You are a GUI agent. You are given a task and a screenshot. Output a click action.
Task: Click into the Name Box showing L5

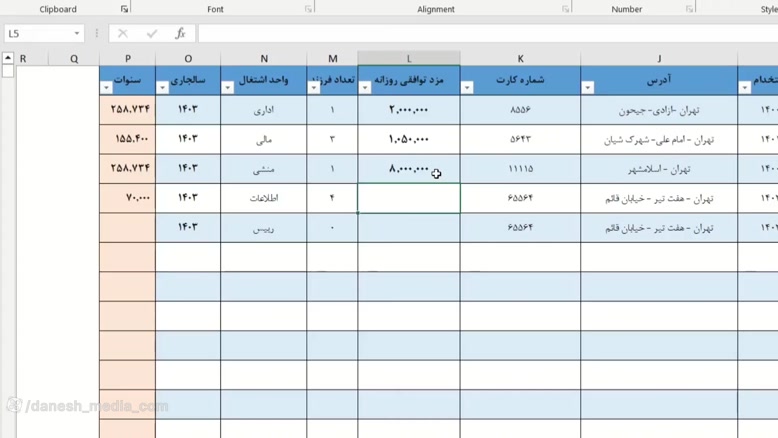tap(39, 33)
